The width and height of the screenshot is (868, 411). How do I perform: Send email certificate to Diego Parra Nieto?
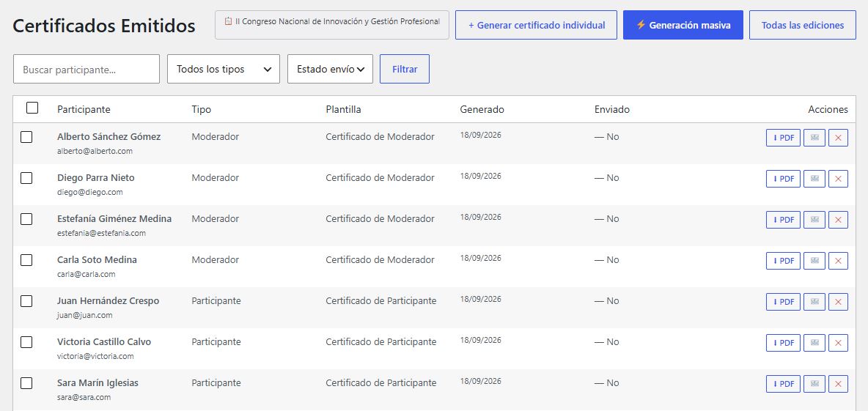tap(814, 179)
